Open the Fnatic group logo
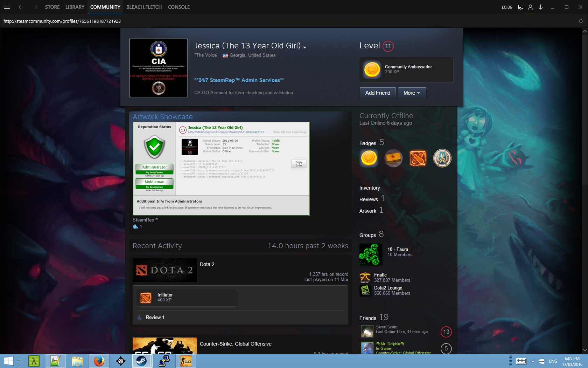This screenshot has width=588, height=368. (x=365, y=278)
